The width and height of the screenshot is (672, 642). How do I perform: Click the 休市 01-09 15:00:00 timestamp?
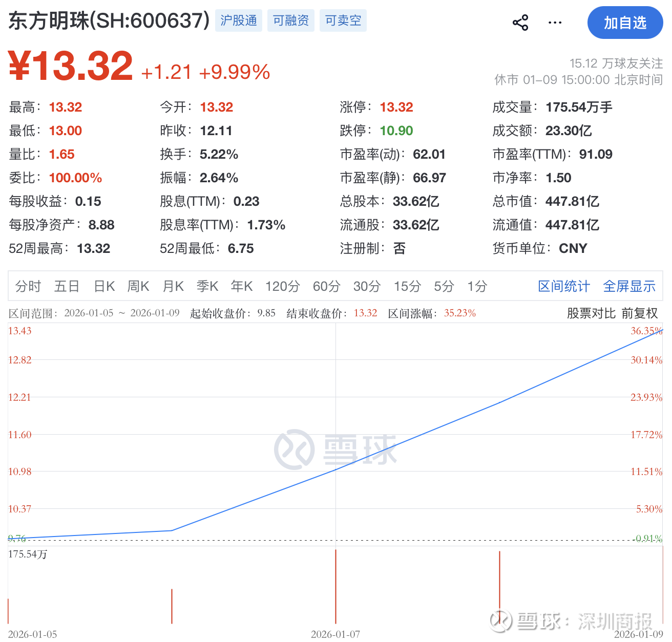pyautogui.click(x=579, y=80)
